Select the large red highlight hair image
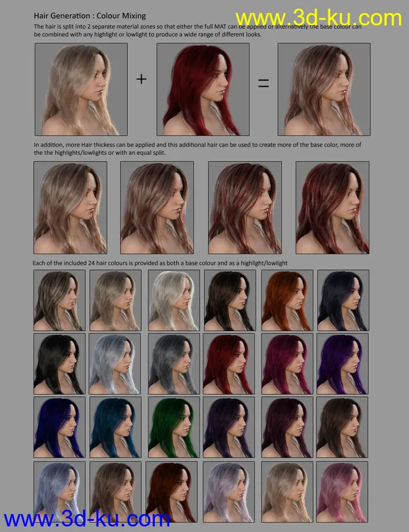Image resolution: width=409 pixels, height=532 pixels. pyautogui.click(x=203, y=89)
